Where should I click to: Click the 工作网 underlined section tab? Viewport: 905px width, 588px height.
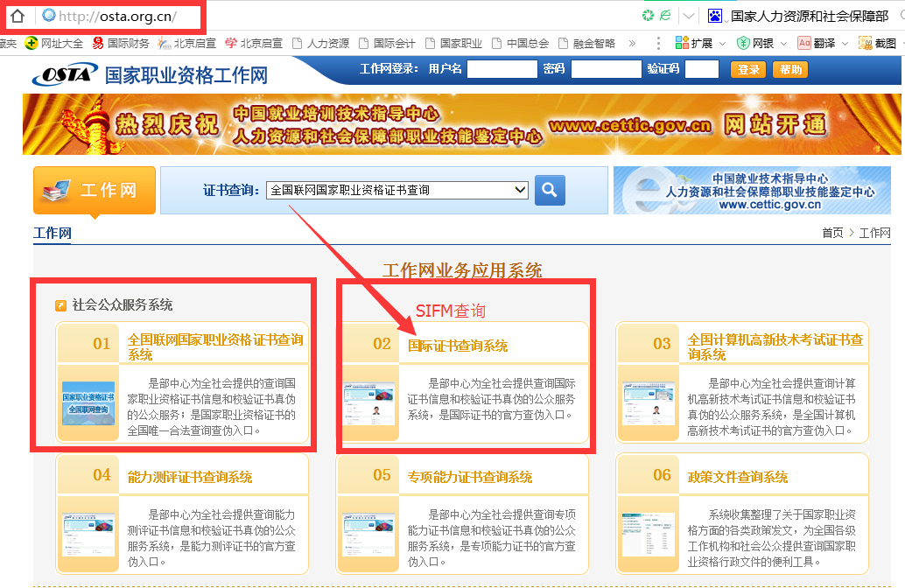53,233
